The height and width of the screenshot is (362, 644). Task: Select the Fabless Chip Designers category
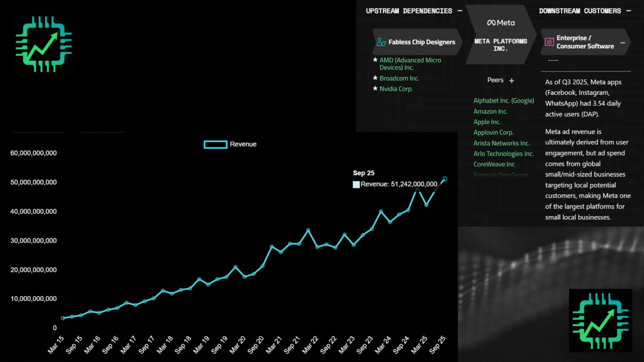(421, 42)
